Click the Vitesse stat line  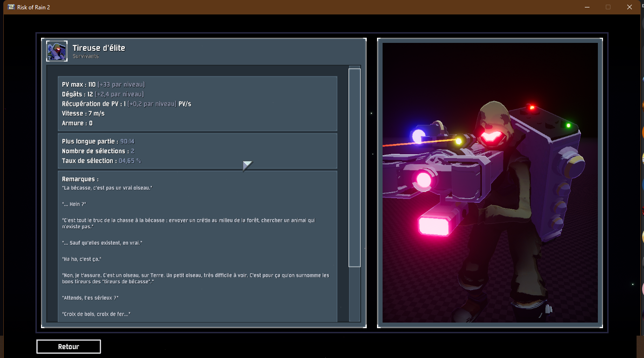[83, 114]
